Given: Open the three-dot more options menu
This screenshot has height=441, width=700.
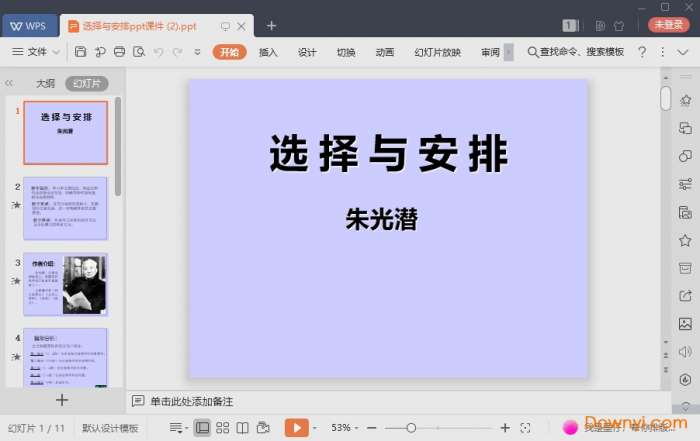Looking at the screenshot, I should point(662,52).
